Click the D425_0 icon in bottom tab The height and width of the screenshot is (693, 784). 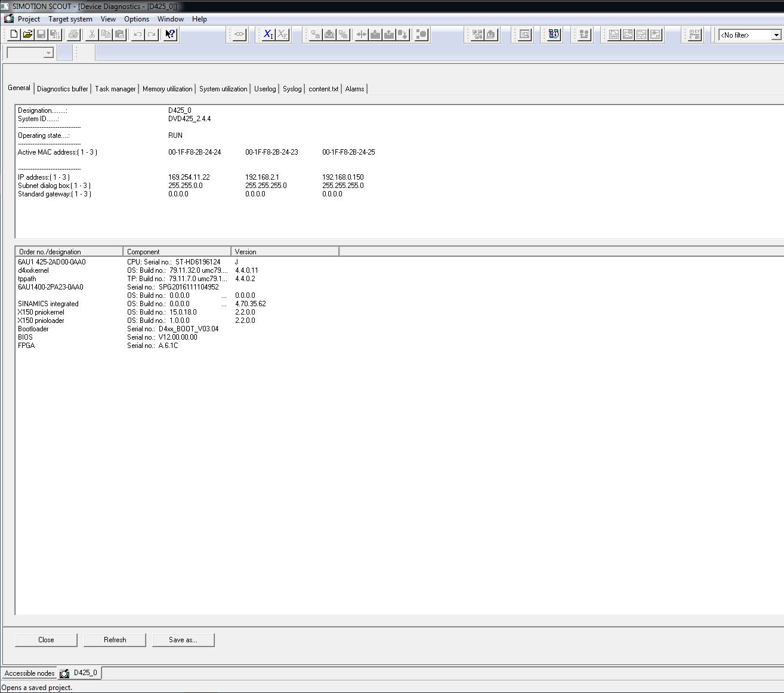(x=65, y=673)
